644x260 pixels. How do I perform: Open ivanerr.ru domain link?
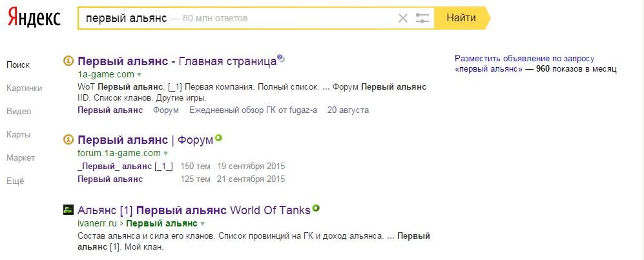(x=98, y=223)
